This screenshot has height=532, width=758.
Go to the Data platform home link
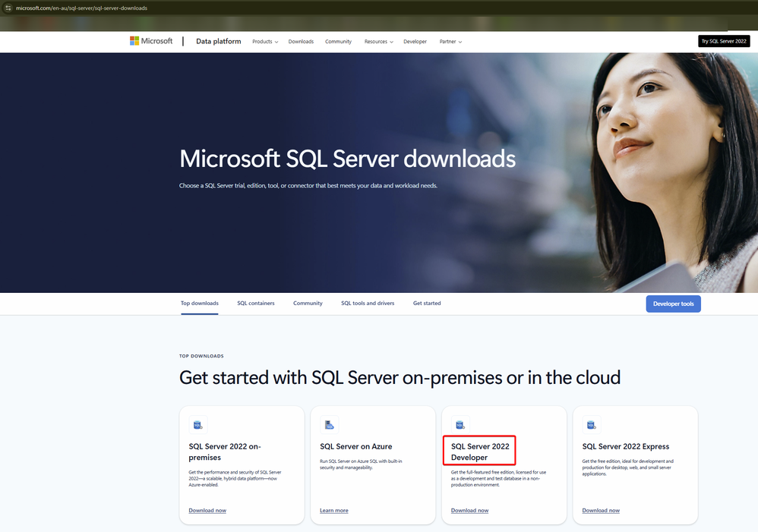219,41
